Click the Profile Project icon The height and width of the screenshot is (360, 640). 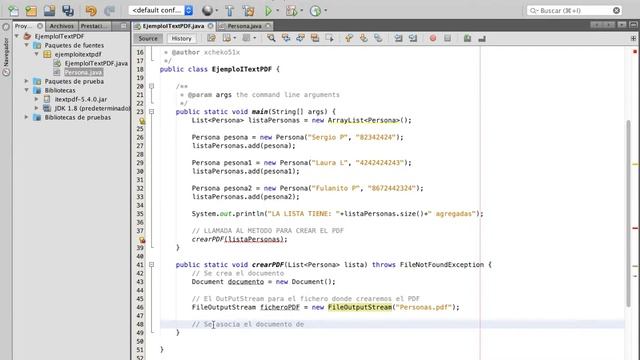315,11
